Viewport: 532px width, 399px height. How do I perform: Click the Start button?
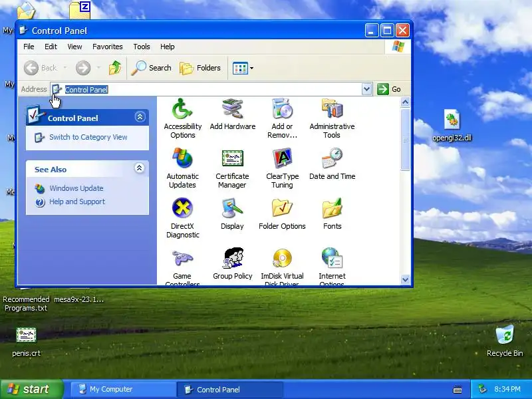click(32, 389)
